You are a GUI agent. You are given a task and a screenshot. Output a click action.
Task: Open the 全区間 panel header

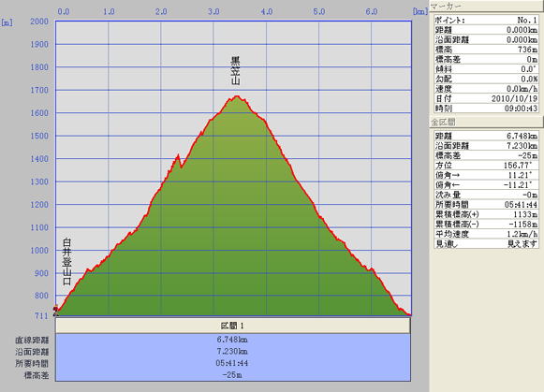(x=486, y=122)
